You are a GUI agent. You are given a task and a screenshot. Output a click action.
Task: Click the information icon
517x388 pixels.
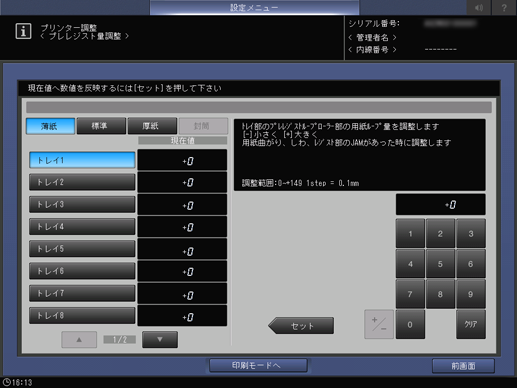coord(23,31)
